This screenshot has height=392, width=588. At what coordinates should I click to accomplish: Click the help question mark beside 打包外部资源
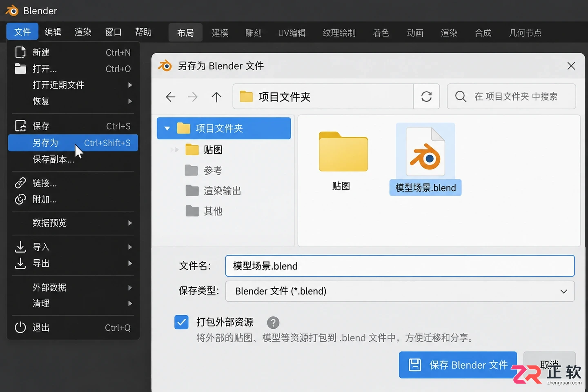(x=273, y=323)
